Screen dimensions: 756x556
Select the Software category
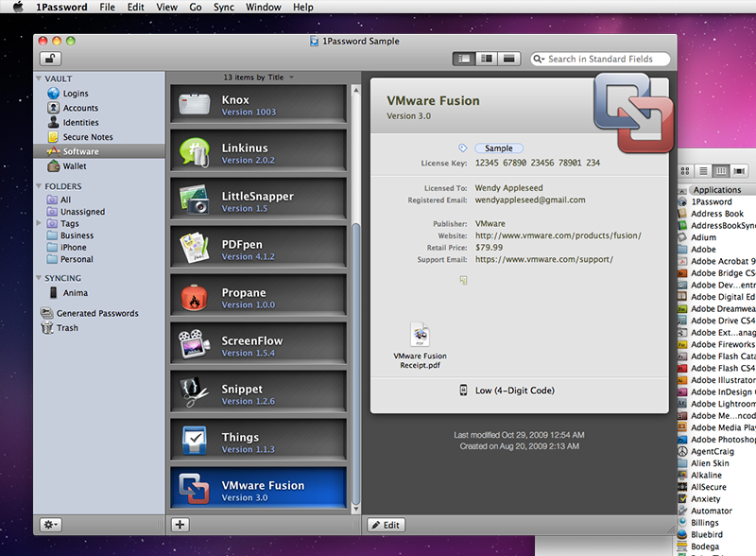(99, 151)
